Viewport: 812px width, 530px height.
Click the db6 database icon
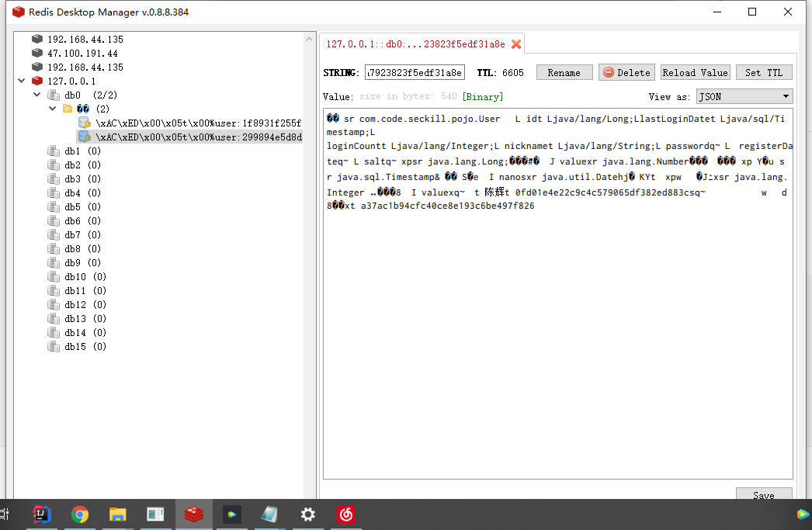54,220
